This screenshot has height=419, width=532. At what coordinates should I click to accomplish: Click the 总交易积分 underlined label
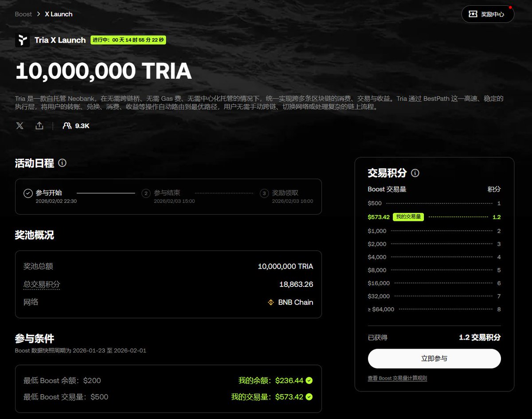click(42, 284)
